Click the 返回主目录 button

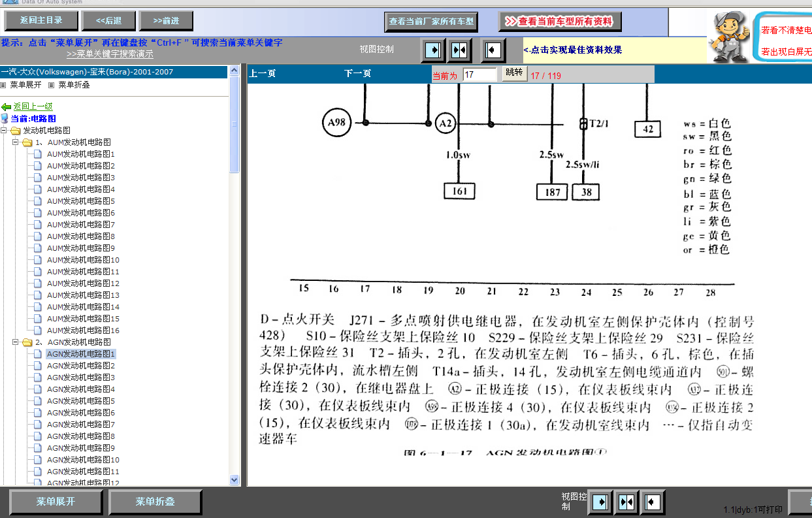(x=42, y=21)
